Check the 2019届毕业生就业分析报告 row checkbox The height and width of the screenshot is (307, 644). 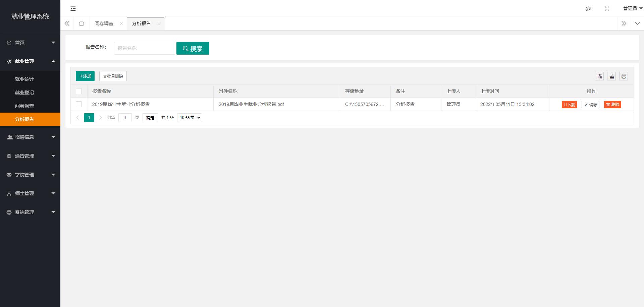point(79,104)
